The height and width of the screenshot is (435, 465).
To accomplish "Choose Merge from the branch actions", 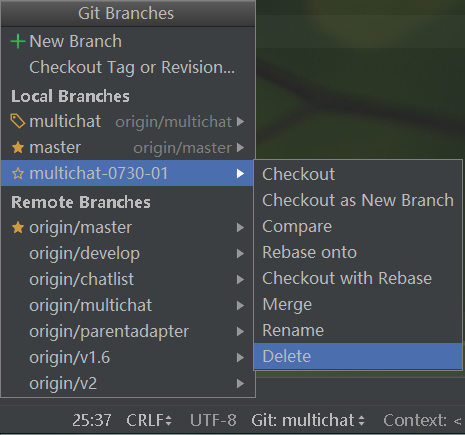I will coord(358,304).
